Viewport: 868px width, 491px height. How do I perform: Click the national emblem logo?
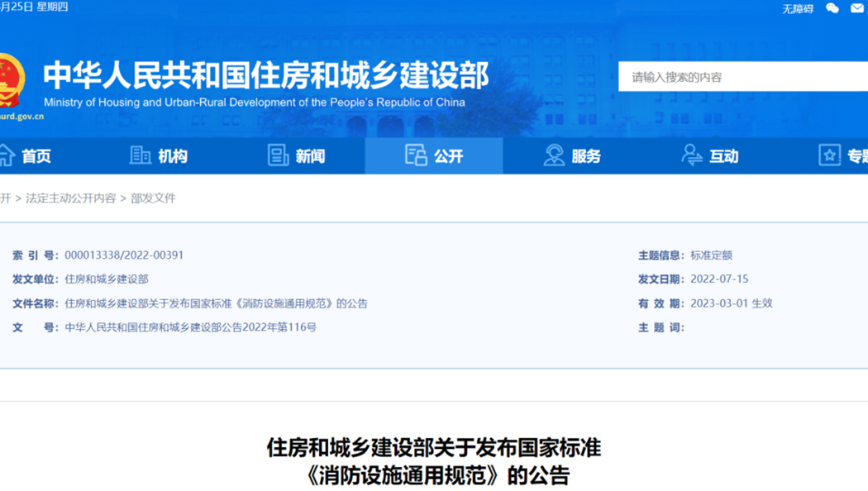pyautogui.click(x=12, y=80)
